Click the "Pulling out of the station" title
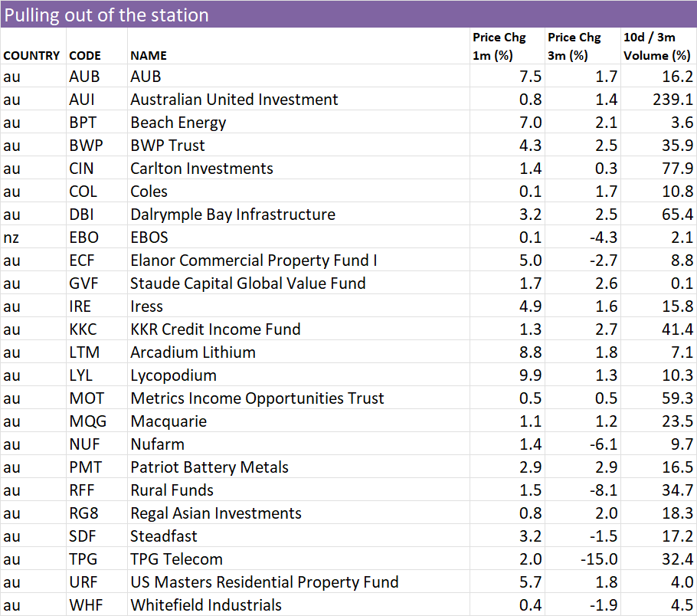Image resolution: width=697 pixels, height=616 pixels. coord(106,15)
